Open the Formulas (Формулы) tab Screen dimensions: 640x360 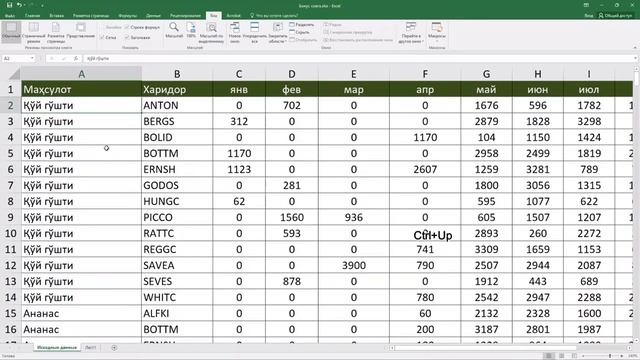(127, 16)
